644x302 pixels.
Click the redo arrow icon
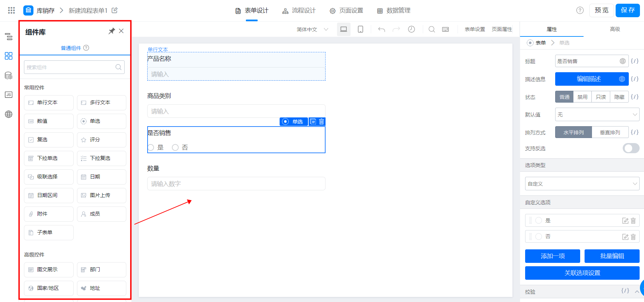point(396,29)
